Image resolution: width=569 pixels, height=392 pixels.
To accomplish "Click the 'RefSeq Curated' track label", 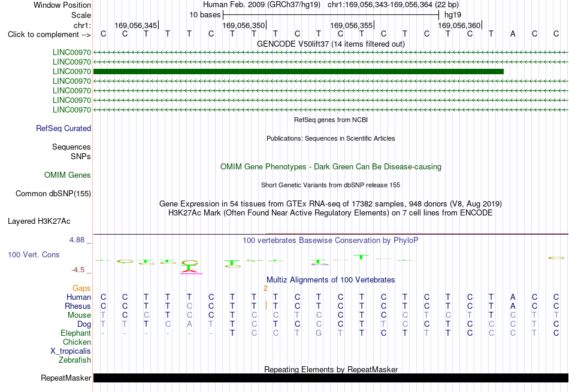I will coord(63,128).
